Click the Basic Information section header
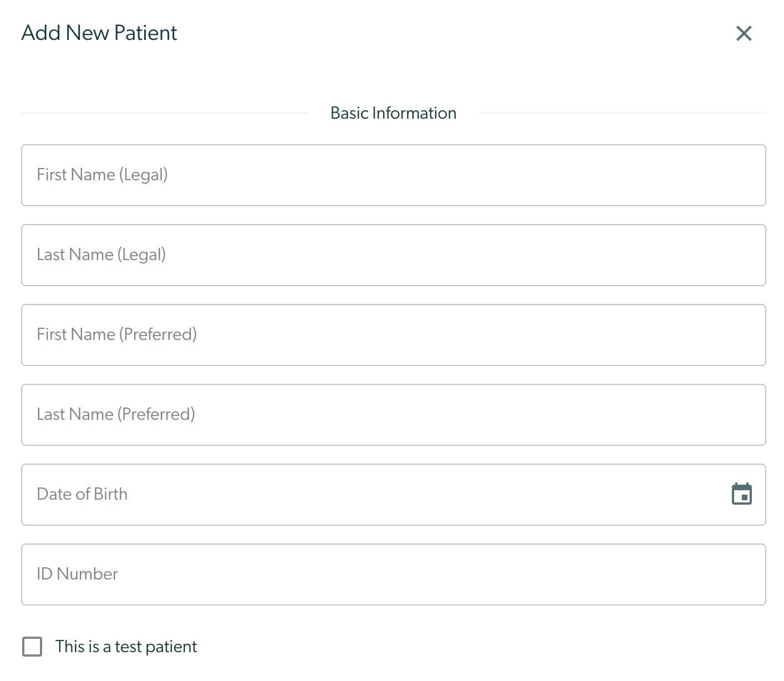The image size is (784, 681). click(393, 113)
